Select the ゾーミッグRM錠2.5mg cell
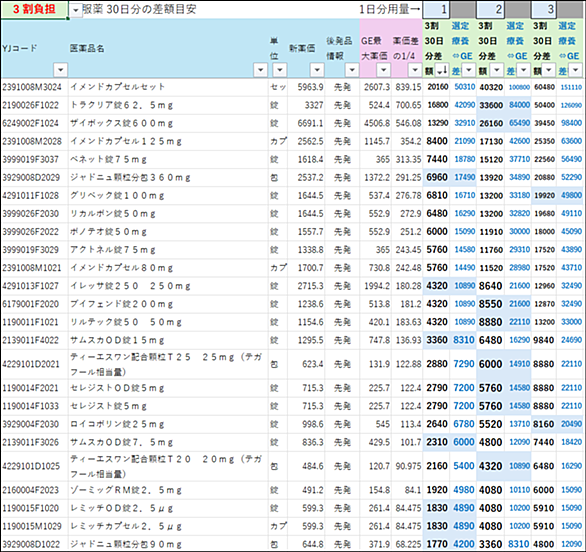This screenshot has height=552, width=586. tap(168, 490)
